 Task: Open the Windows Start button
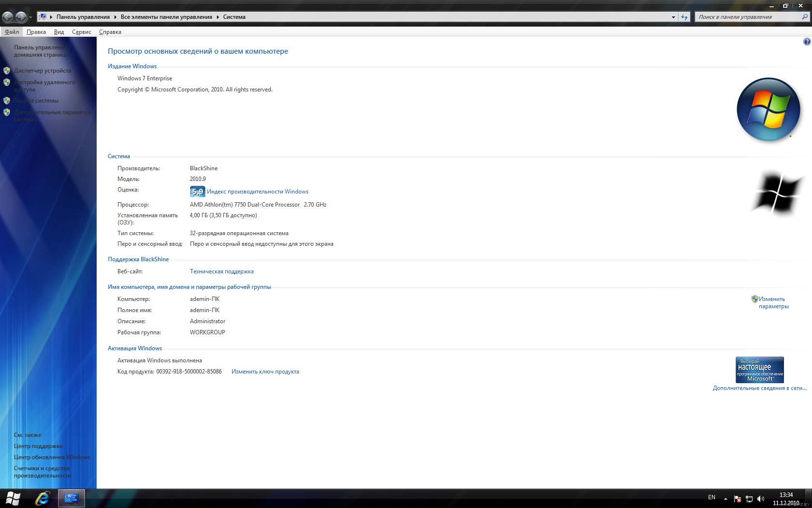tap(13, 498)
